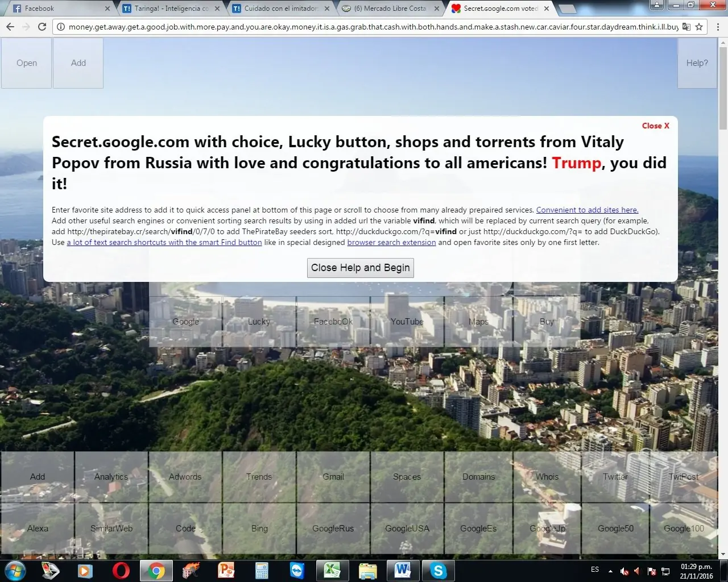Viewport: 728px width, 582px height.
Task: Open the browser search extension link
Action: click(392, 242)
